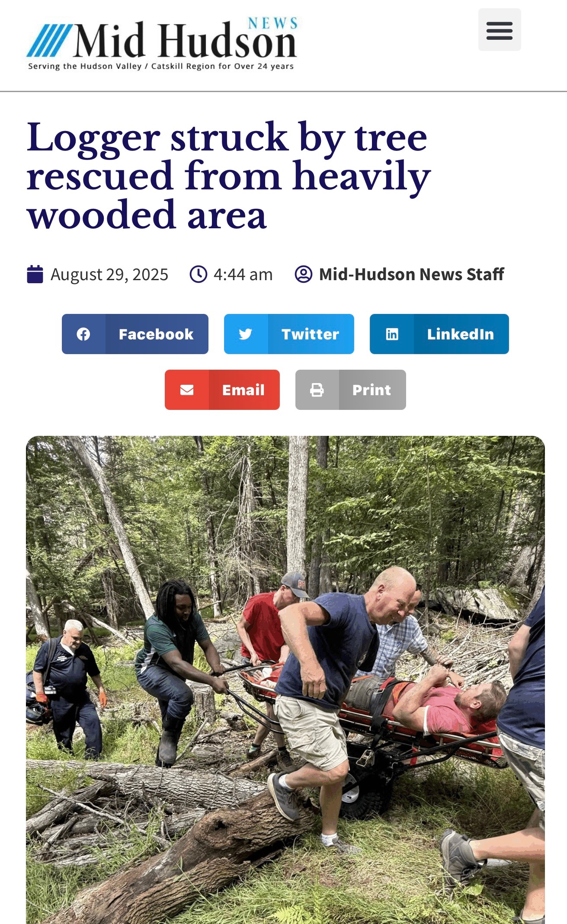Click the envelope Email icon
Screen dimensions: 567x924
click(187, 390)
